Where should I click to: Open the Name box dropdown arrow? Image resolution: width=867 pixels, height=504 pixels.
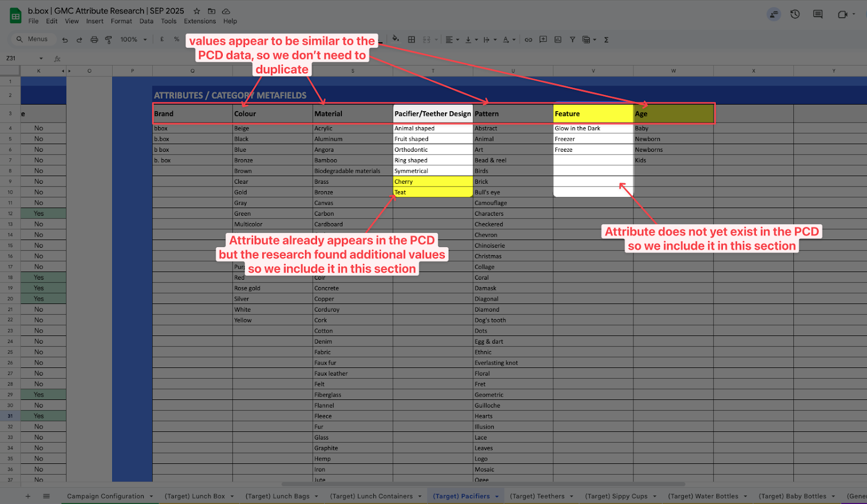click(41, 59)
